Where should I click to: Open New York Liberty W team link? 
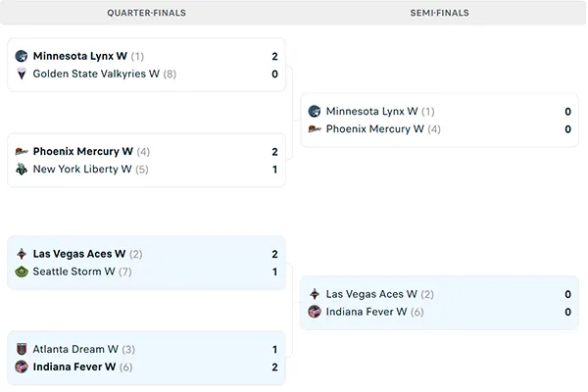[x=82, y=169]
